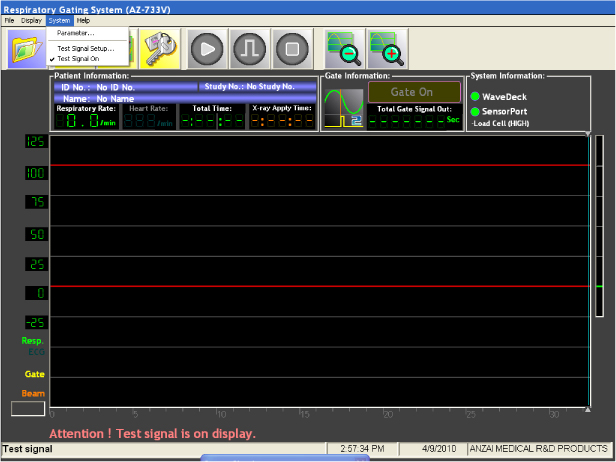Open the Help menu

83,20
